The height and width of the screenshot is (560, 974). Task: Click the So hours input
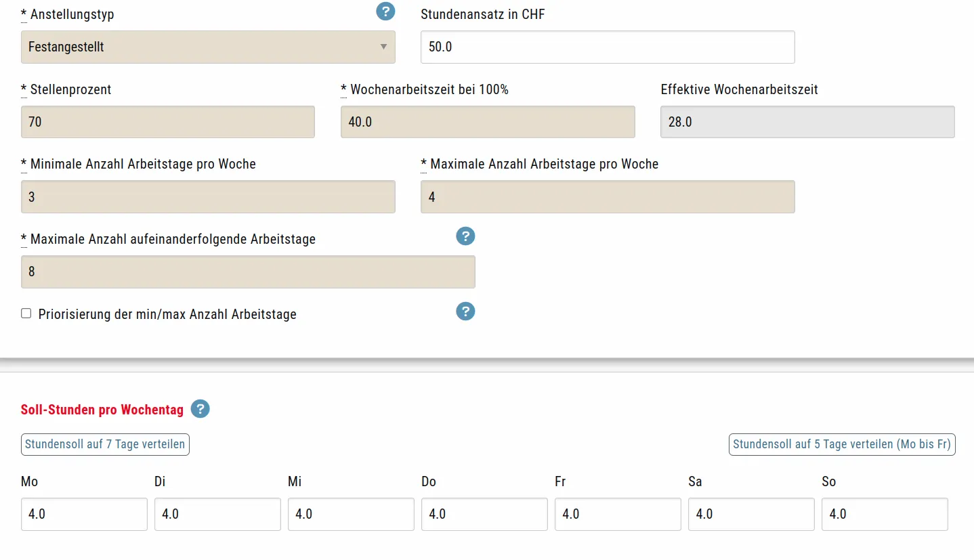(x=885, y=514)
